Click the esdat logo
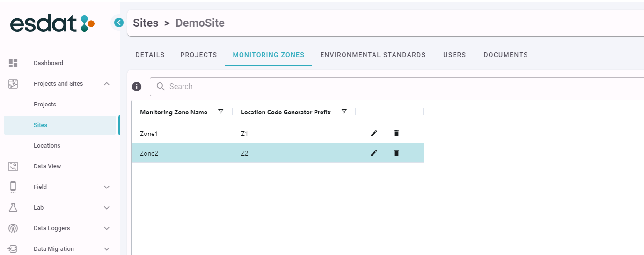This screenshot has height=255, width=644. click(52, 23)
